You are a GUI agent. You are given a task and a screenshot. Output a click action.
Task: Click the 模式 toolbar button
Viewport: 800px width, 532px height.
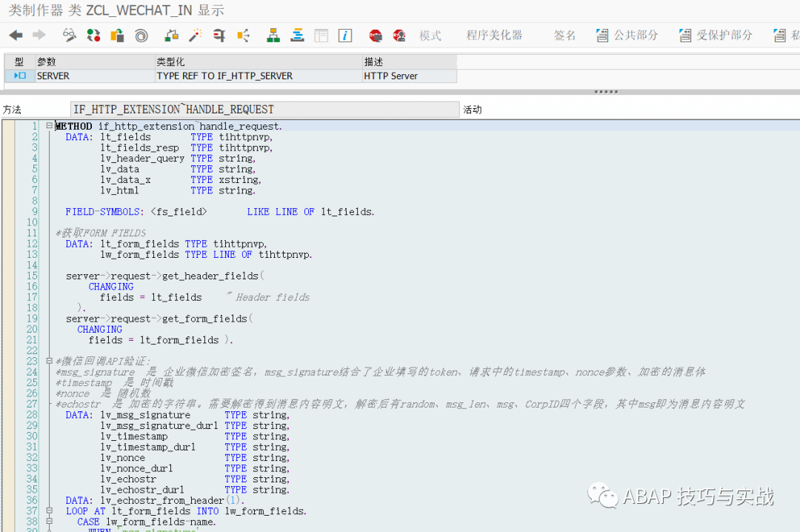click(430, 36)
